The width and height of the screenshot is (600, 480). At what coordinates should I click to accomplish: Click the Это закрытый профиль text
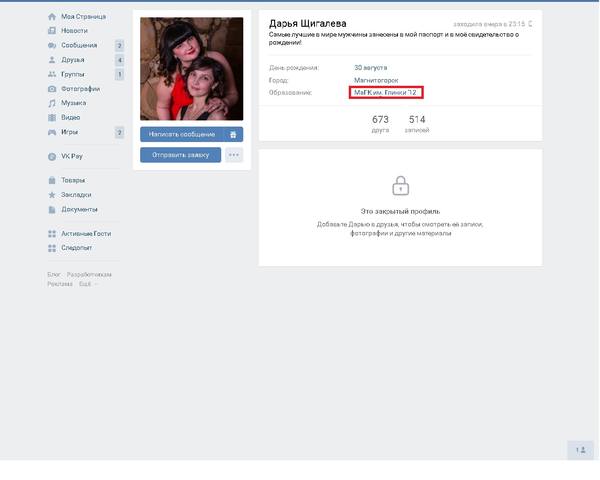click(400, 211)
